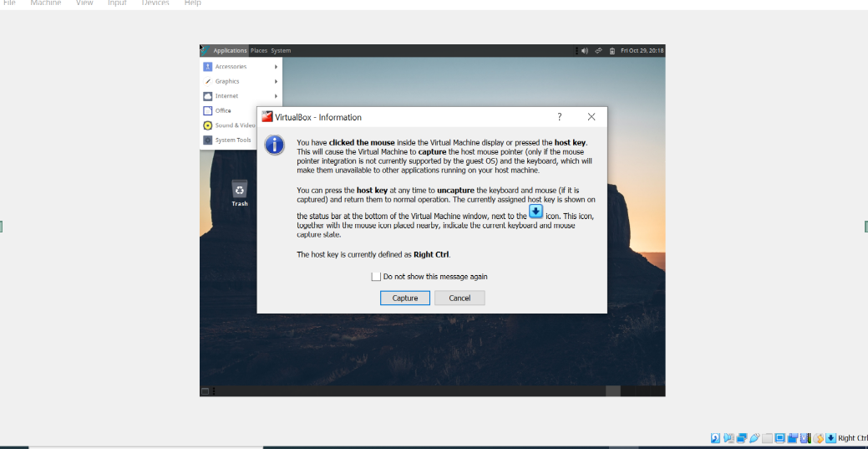Open the network adapters status icon
Viewport: 868px width, 449px height.
point(742,438)
